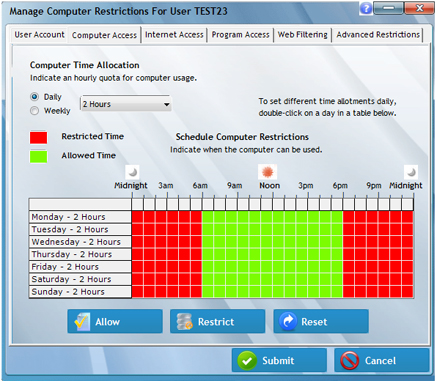Open the 2 Hours quota dropdown

pyautogui.click(x=126, y=104)
